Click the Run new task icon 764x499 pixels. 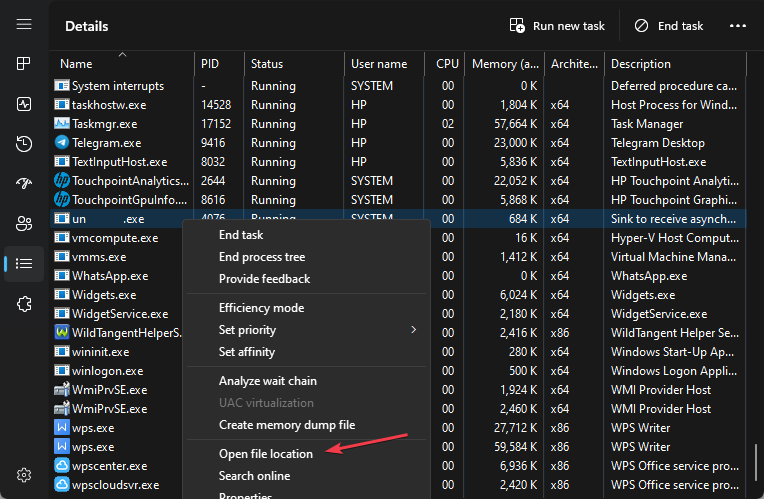517,25
